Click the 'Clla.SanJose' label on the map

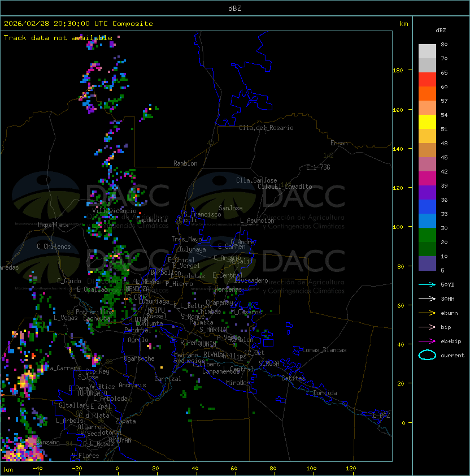point(256,180)
